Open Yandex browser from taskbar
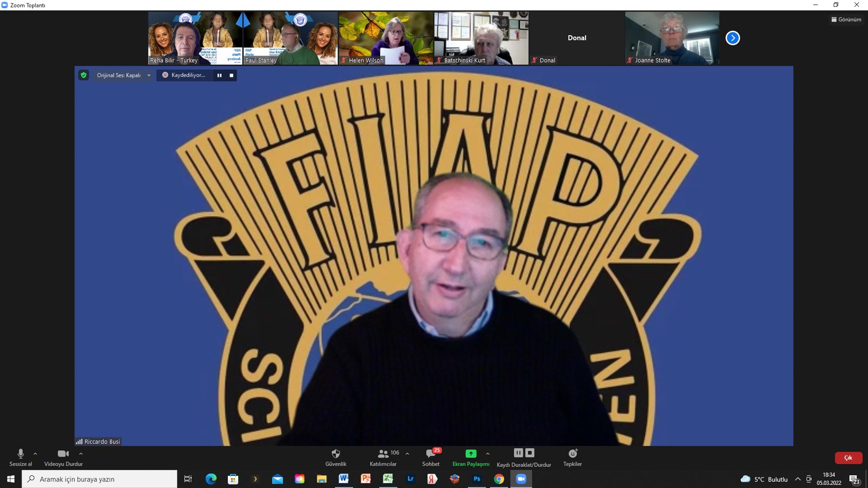 432,479
